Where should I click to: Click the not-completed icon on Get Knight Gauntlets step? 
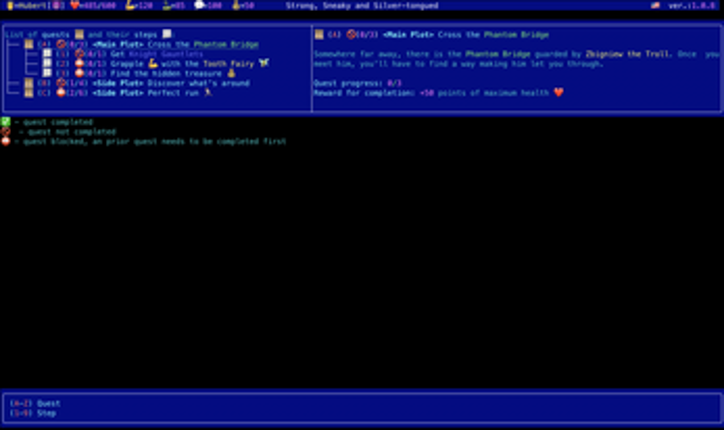coord(79,54)
